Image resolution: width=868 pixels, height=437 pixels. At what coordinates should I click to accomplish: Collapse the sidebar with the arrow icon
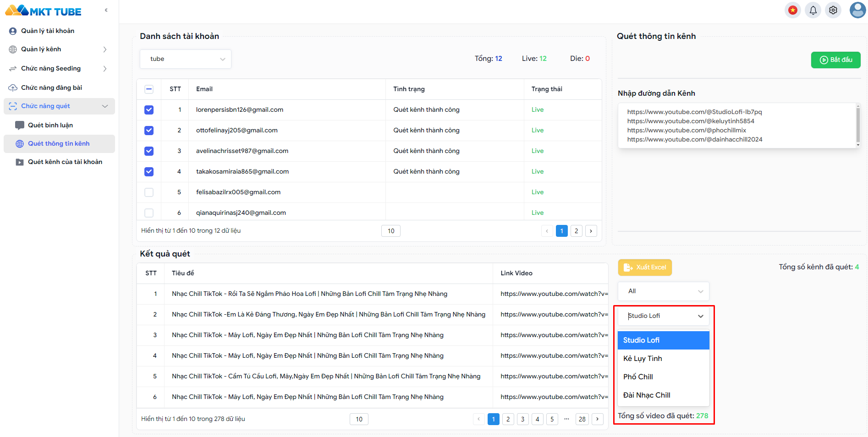pyautogui.click(x=106, y=10)
